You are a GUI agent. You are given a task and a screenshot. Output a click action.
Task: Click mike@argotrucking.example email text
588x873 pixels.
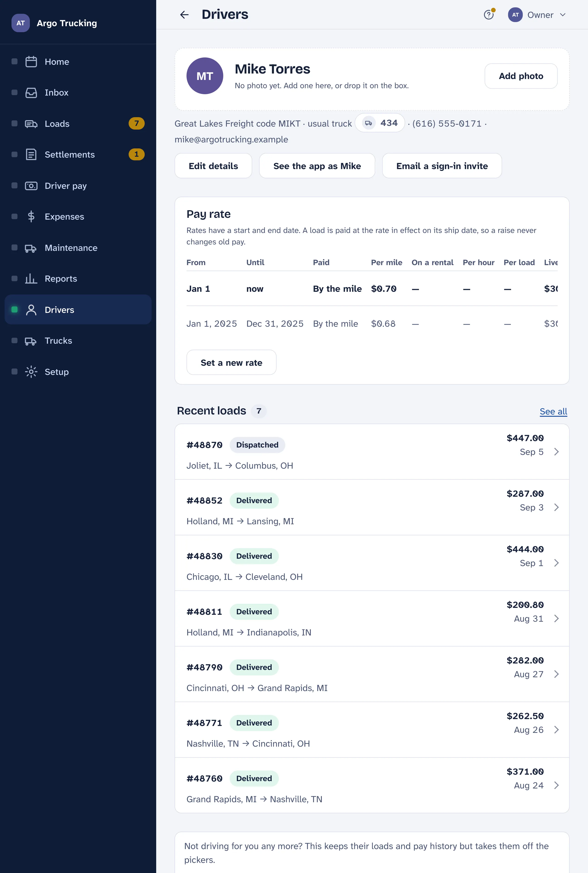pyautogui.click(x=231, y=139)
